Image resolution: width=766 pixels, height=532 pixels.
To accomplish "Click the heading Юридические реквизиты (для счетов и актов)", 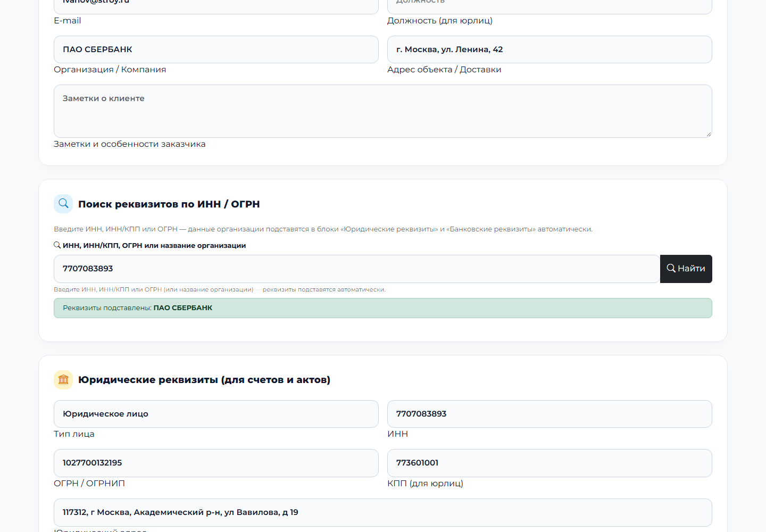I will click(204, 380).
